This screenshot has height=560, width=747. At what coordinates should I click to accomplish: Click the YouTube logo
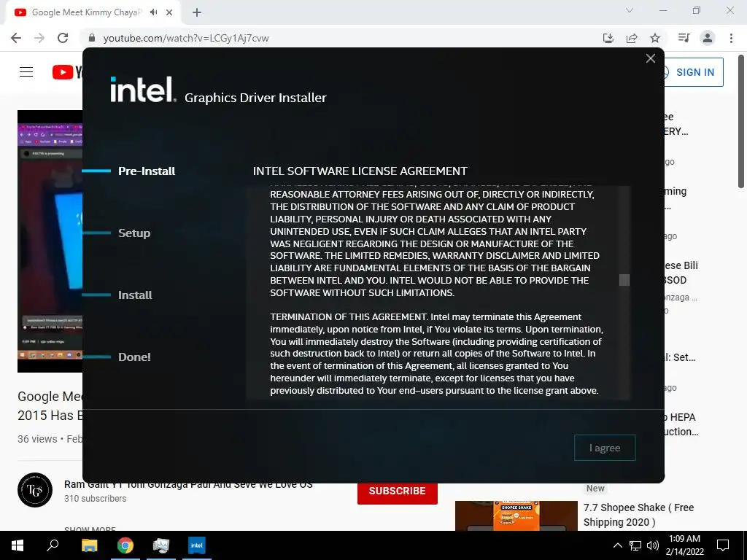click(x=67, y=72)
